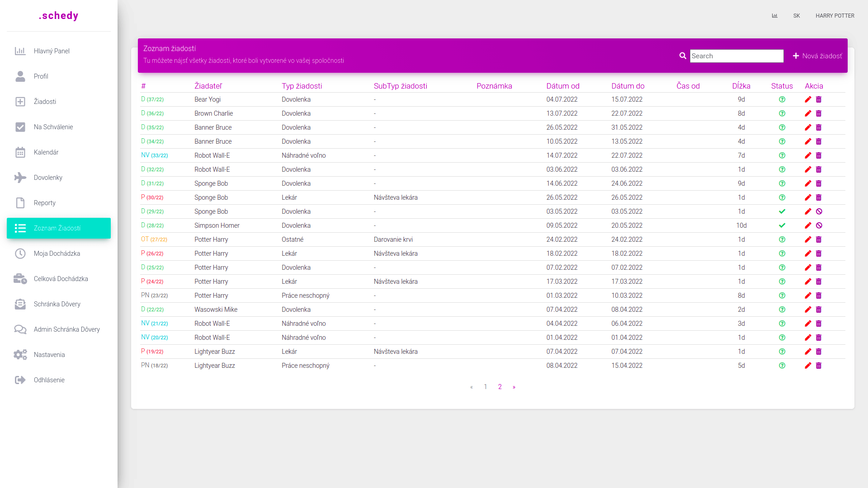Viewport: 868px width, 488px height.
Task: Edit request NV (21/22) Robot Wall-E
Action: [x=808, y=324]
